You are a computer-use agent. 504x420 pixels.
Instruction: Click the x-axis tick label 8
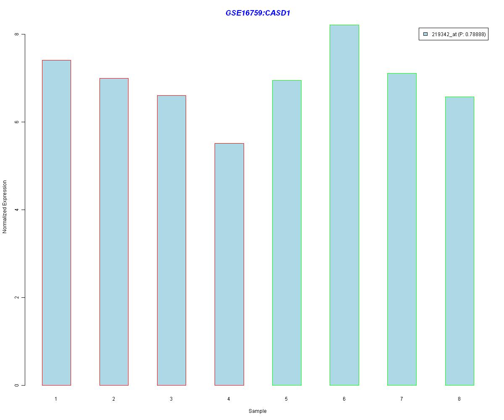459,399
